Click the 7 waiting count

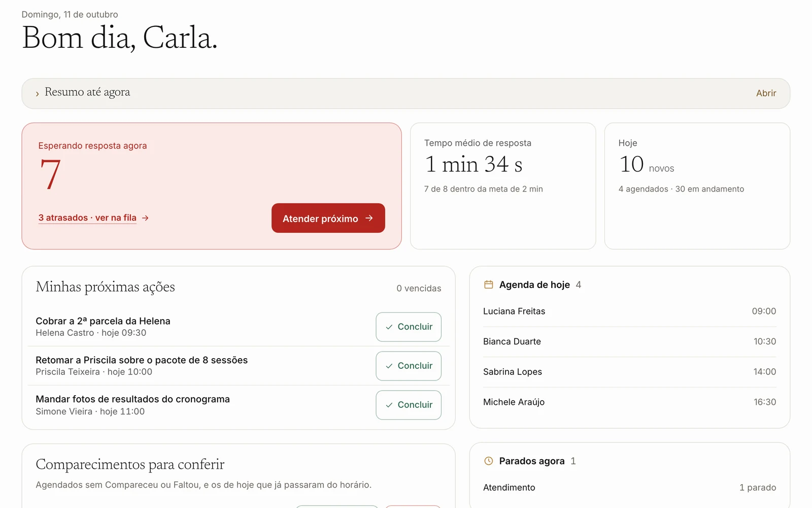[50, 174]
